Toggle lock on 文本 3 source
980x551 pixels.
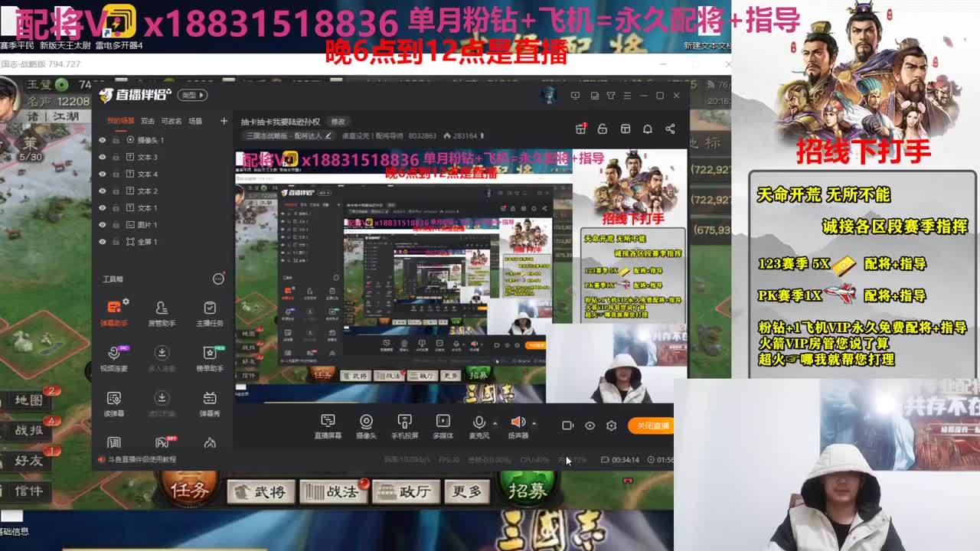116,157
